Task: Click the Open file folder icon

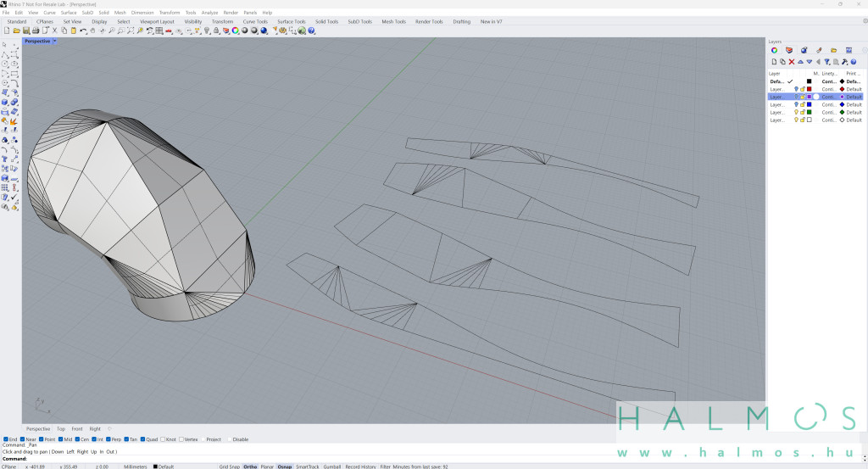Action: [x=17, y=31]
